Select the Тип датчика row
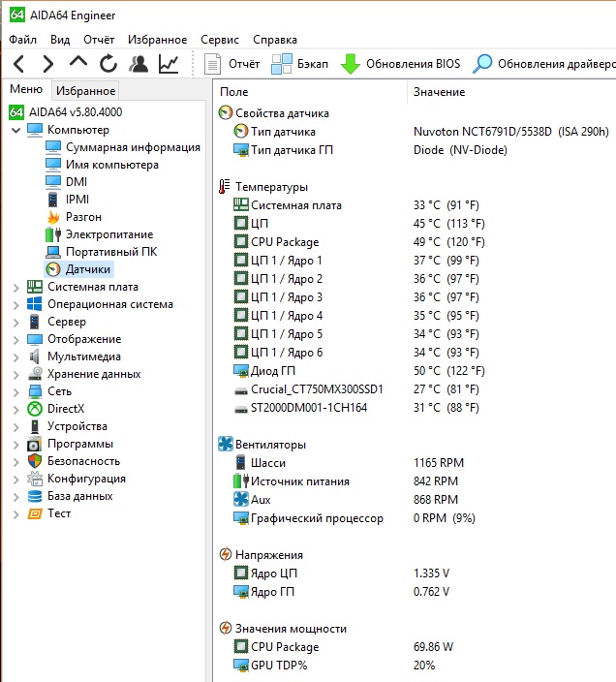The width and height of the screenshot is (616, 682). [x=415, y=132]
